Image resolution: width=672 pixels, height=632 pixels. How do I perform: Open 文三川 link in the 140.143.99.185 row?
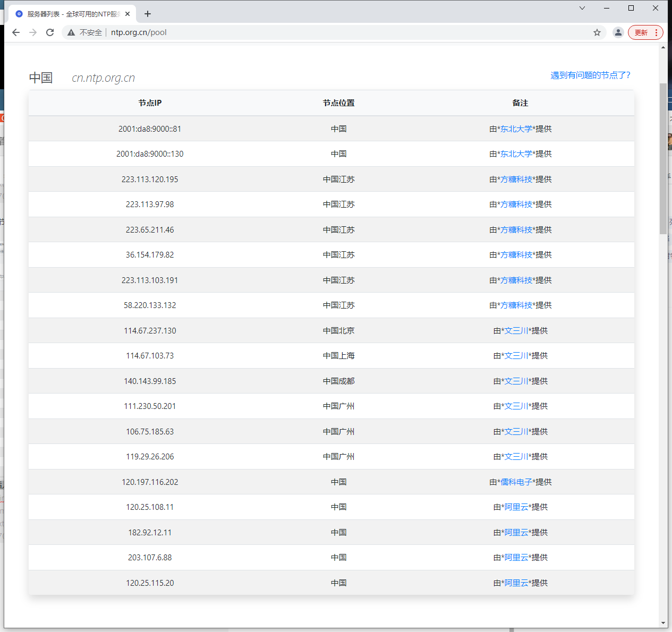coord(516,381)
